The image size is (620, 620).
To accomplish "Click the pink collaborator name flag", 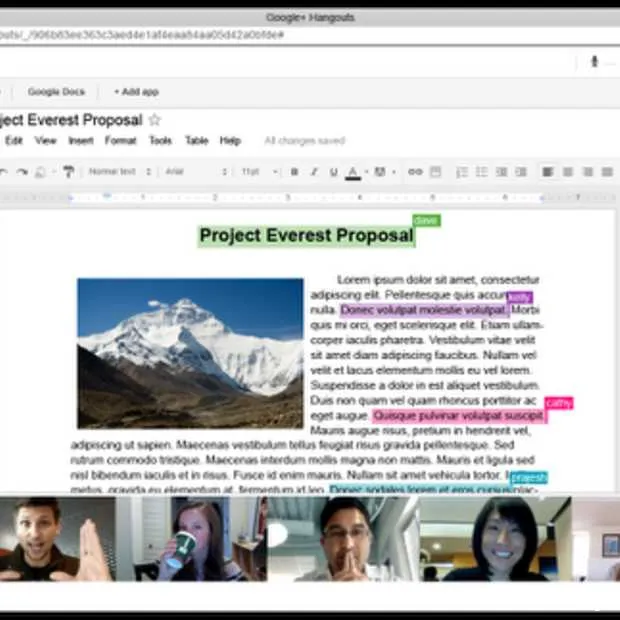I will (x=559, y=403).
